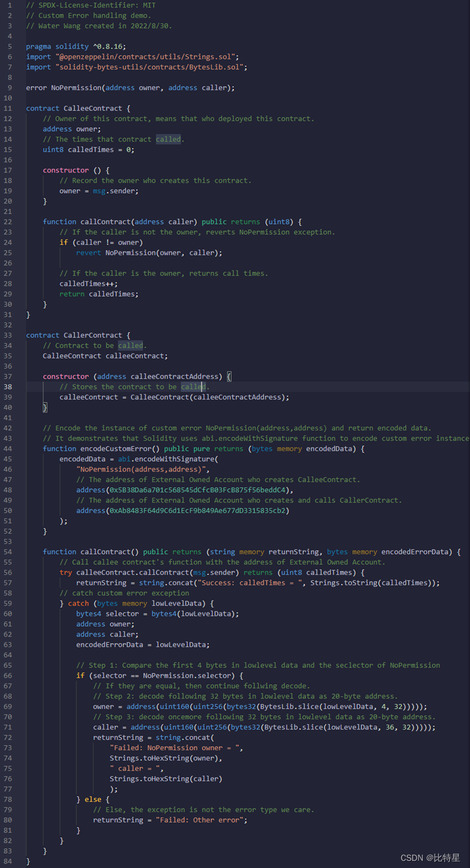Click the comment "// catch custom error exception"

click(x=124, y=593)
